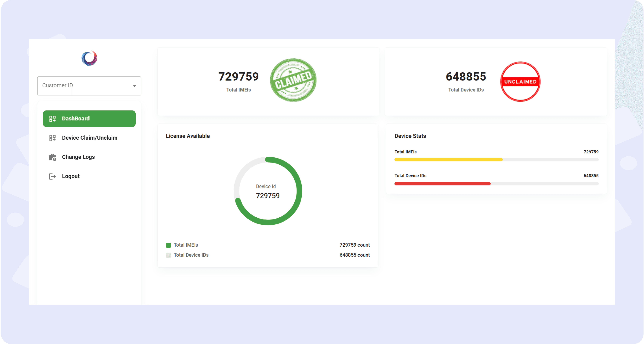644x344 pixels.
Task: Select Logout from the sidebar
Action: click(89, 176)
